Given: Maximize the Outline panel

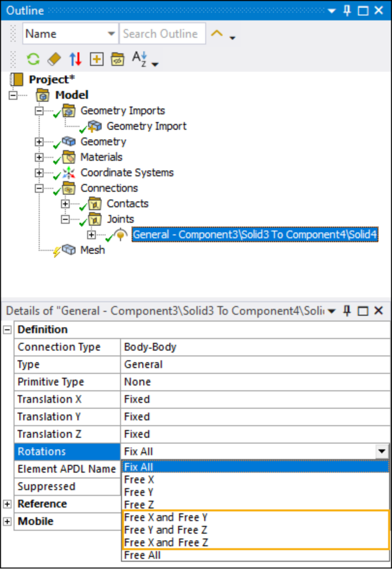Looking at the screenshot, I should tap(363, 11).
